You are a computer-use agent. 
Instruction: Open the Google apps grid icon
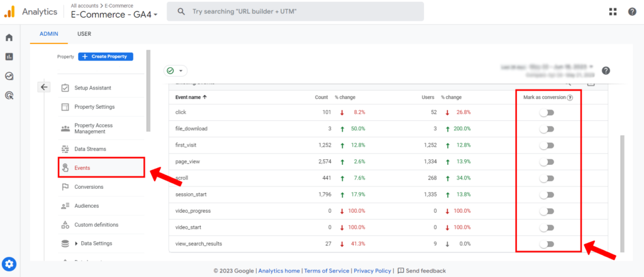point(613,11)
